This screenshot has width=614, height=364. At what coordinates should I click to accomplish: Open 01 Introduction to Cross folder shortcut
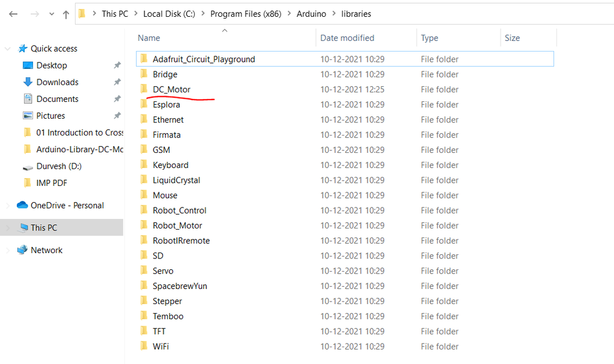pos(80,133)
